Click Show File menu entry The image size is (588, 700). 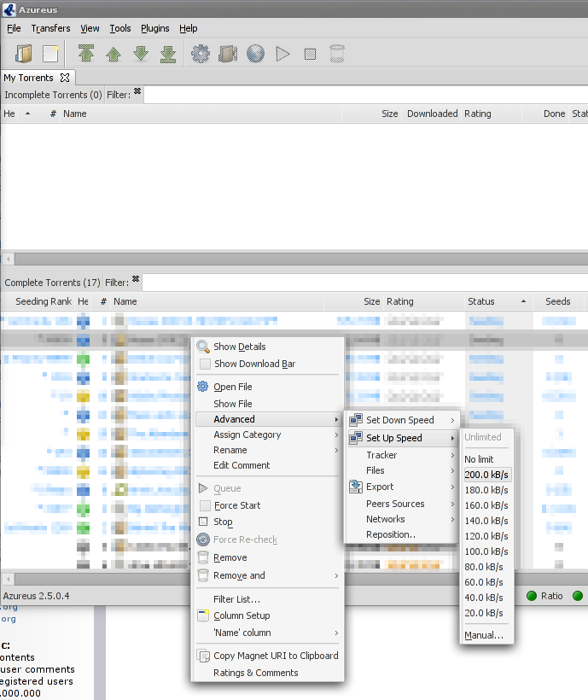point(232,404)
